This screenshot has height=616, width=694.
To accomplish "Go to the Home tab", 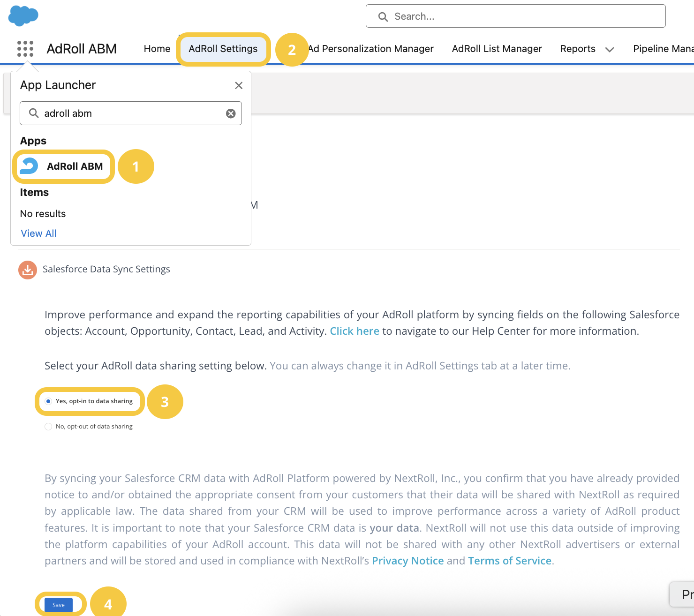I will [x=157, y=49].
